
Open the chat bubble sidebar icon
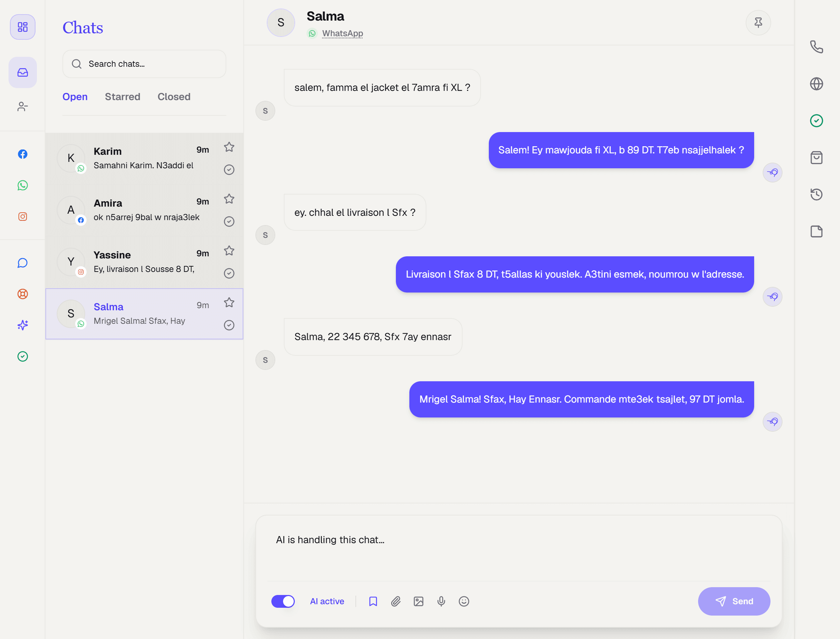(23, 263)
